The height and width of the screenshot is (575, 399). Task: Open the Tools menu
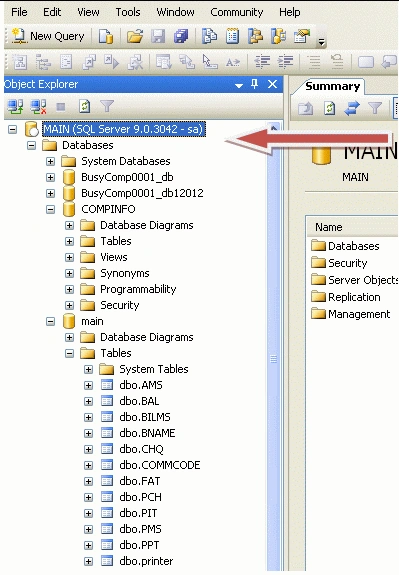click(128, 12)
